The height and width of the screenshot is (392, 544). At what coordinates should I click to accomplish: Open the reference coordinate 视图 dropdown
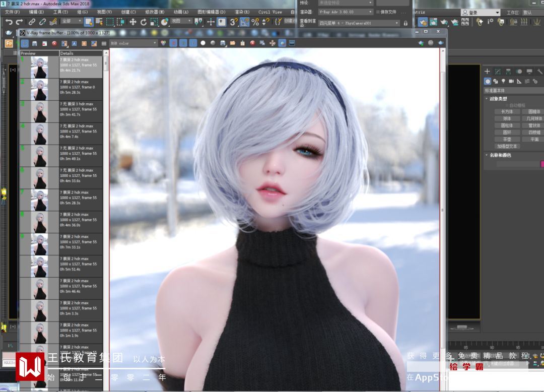(x=181, y=21)
